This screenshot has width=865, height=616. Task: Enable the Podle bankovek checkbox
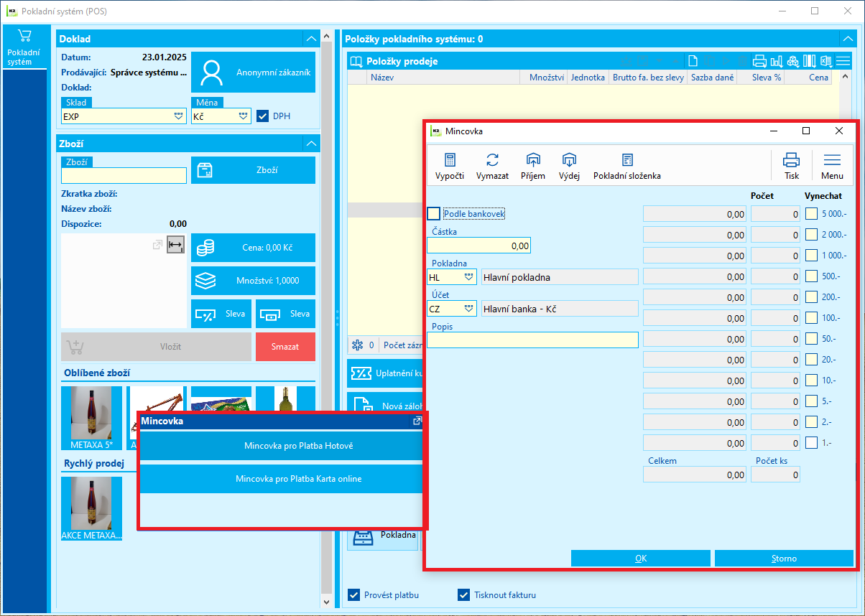click(x=433, y=213)
